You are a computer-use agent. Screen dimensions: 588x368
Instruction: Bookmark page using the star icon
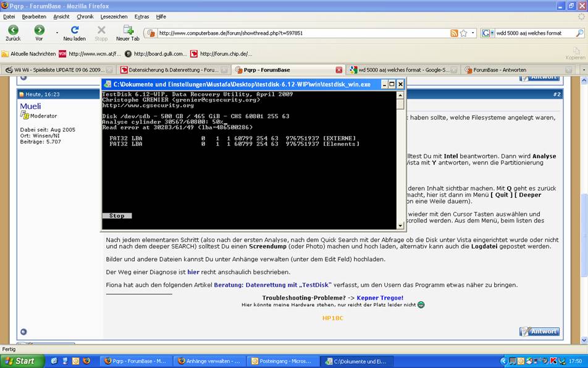(463, 33)
